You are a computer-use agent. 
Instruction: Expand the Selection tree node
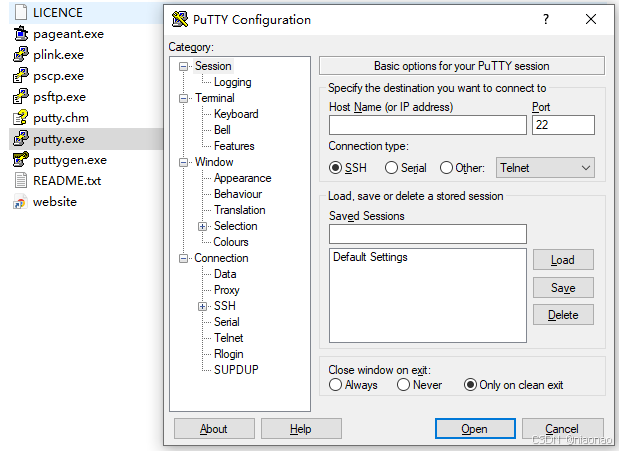click(x=202, y=226)
